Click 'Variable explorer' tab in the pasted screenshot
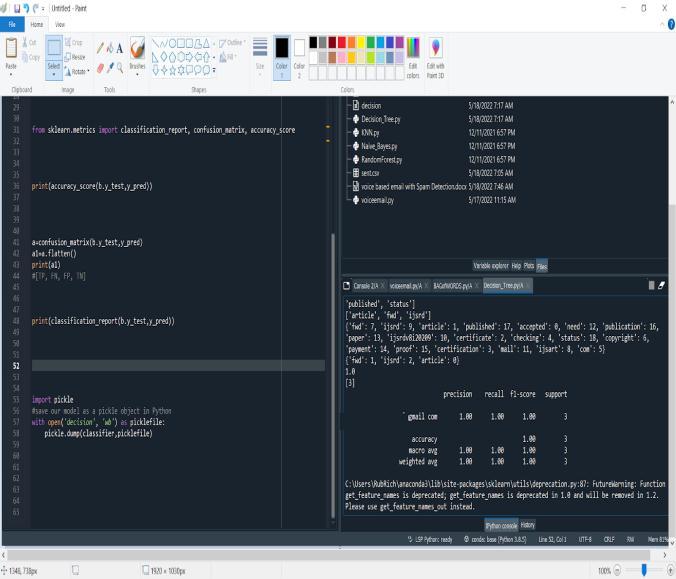 coord(491,266)
